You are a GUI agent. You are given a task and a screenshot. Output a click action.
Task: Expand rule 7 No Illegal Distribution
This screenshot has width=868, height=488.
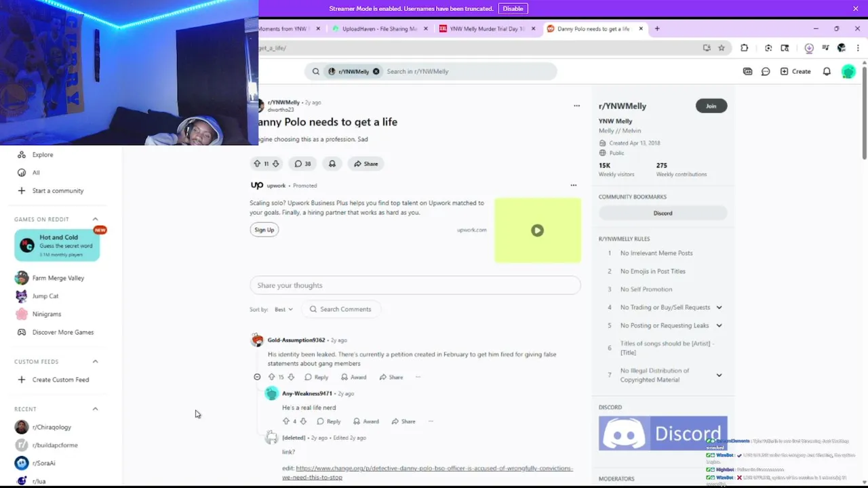[x=719, y=375]
